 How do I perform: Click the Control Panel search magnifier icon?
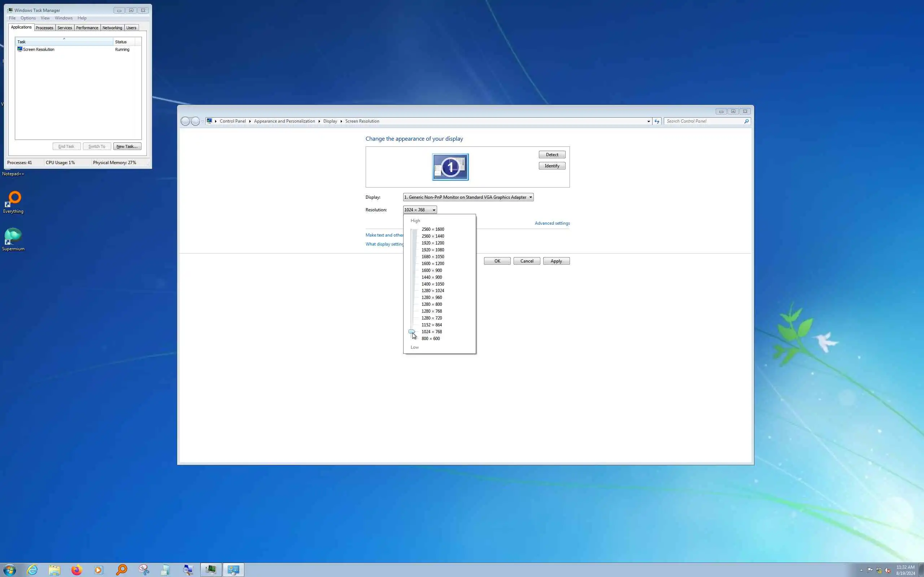(746, 122)
